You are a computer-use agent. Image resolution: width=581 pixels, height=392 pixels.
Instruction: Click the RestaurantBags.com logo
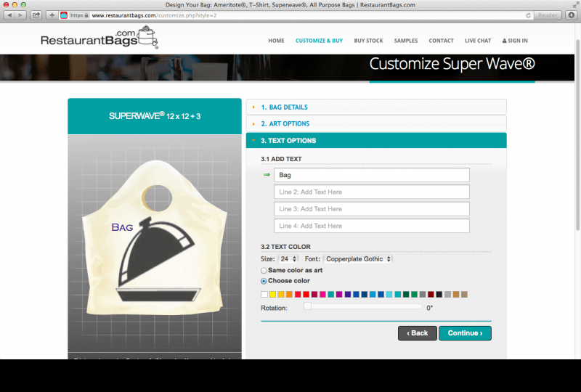(99, 38)
